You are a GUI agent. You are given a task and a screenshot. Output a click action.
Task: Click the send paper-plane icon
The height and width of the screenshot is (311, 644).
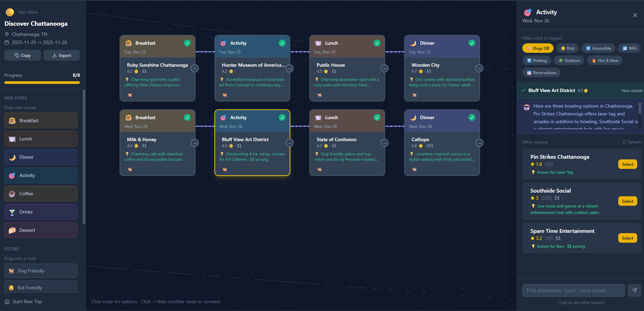[x=635, y=290]
